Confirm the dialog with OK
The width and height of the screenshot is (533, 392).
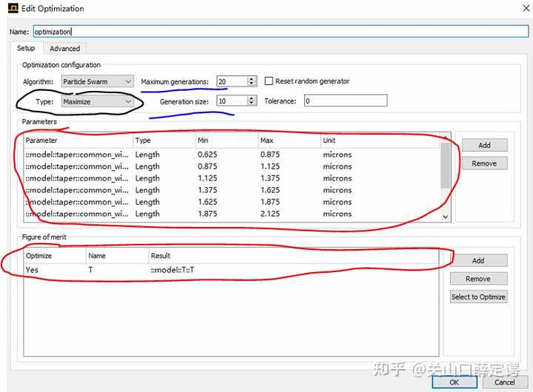[455, 382]
